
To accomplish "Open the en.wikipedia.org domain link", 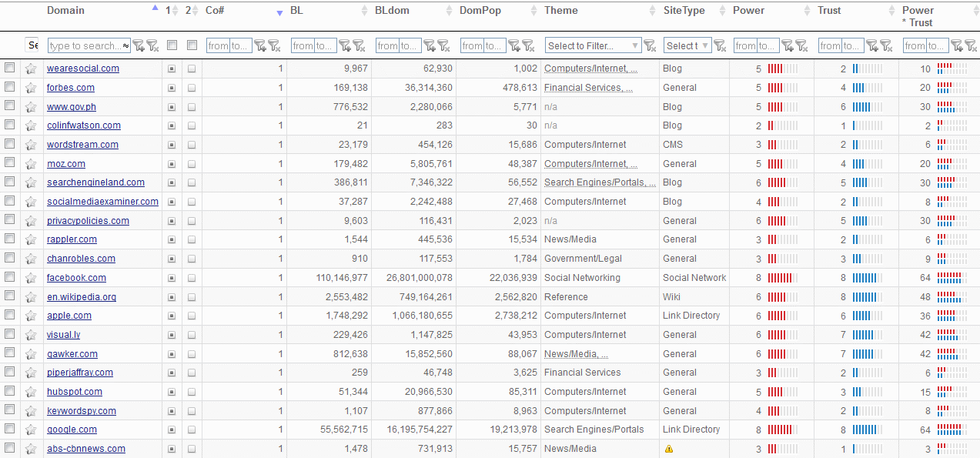I will (x=82, y=297).
